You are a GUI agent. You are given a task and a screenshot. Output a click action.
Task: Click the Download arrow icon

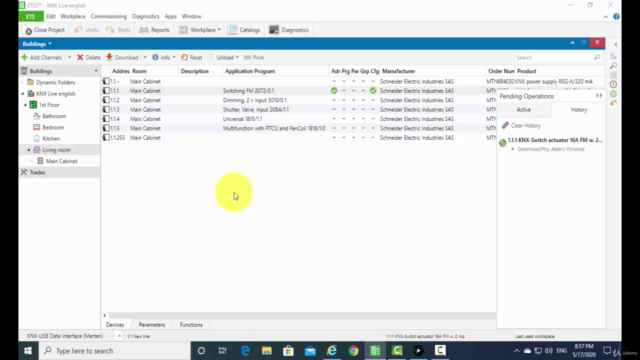click(109, 58)
